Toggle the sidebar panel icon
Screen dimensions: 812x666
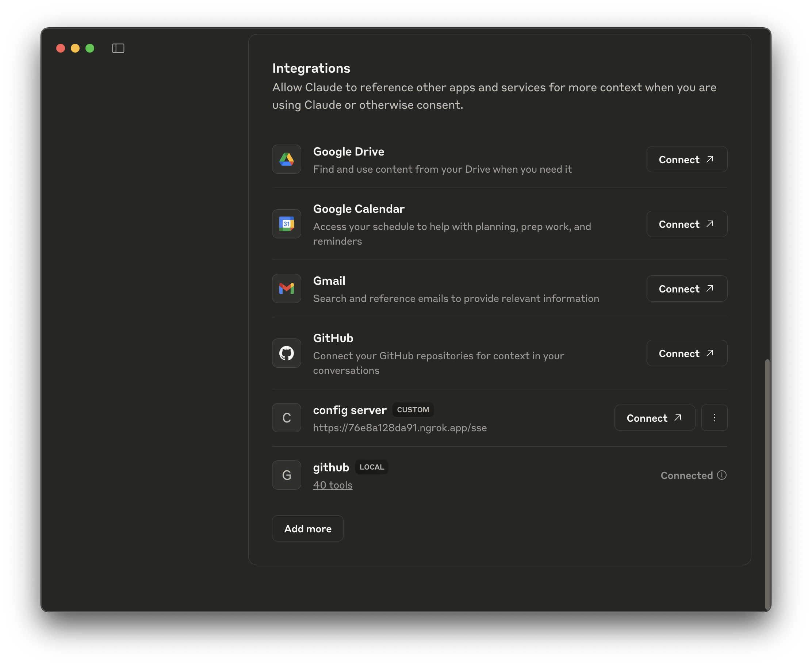coord(118,48)
